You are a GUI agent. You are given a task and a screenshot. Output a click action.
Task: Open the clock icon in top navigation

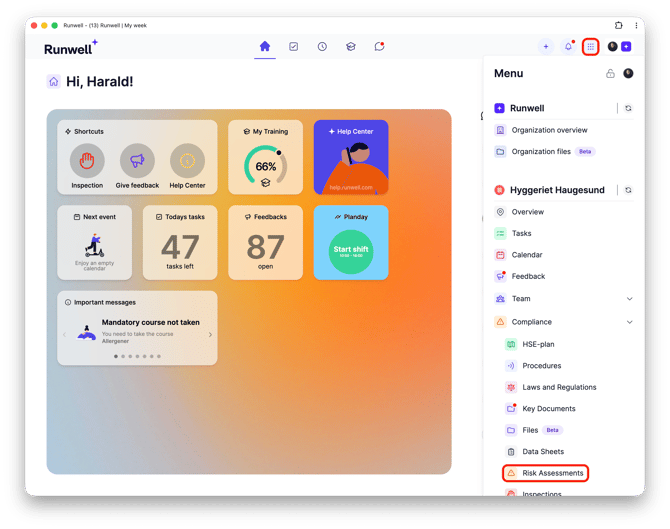pos(322,46)
